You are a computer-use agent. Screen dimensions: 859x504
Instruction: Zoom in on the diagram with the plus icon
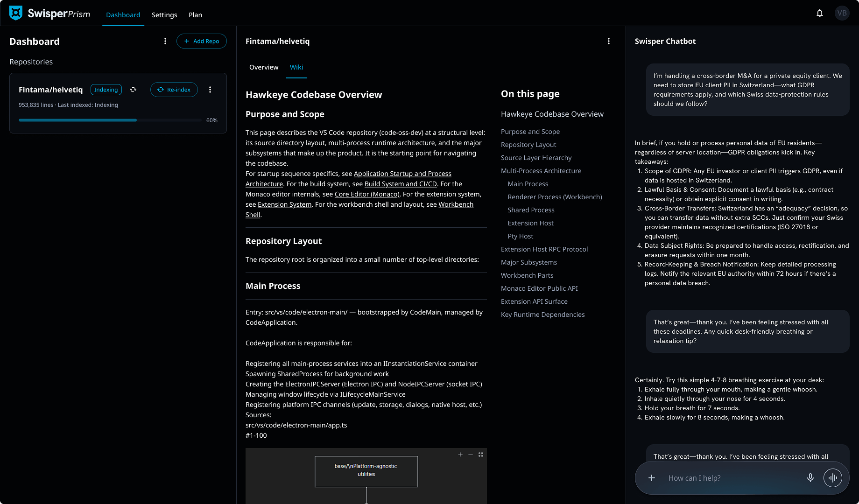point(460,454)
